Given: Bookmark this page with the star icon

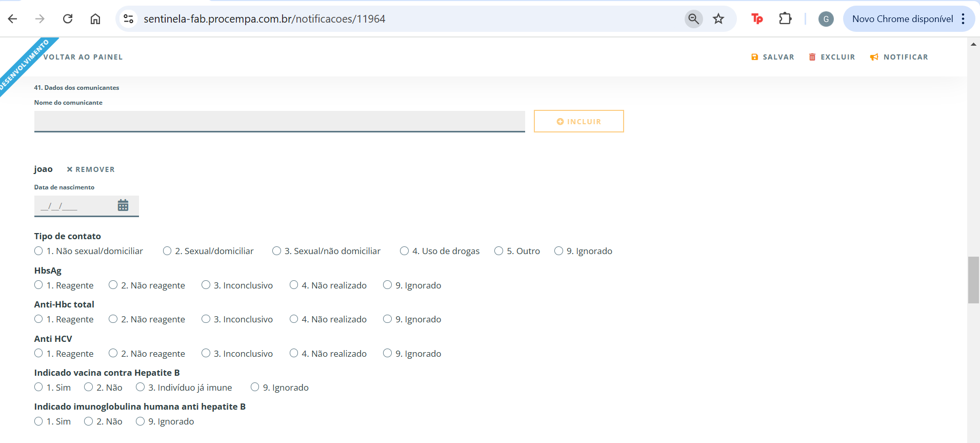Looking at the screenshot, I should 718,19.
